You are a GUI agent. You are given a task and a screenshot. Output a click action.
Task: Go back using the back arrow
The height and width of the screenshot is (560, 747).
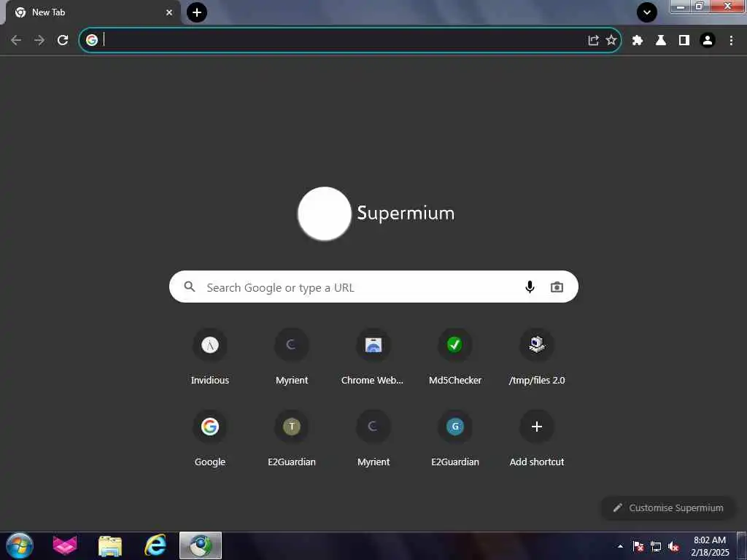16,41
